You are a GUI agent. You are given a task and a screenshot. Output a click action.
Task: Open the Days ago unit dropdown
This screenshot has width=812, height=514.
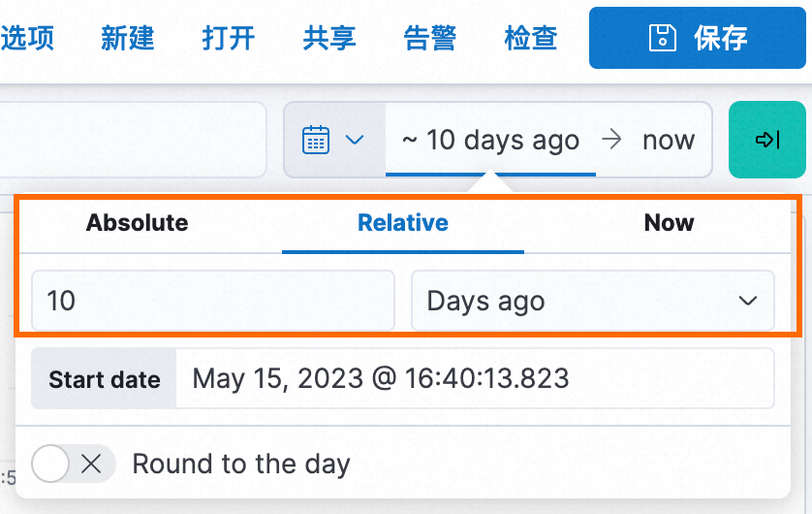592,301
